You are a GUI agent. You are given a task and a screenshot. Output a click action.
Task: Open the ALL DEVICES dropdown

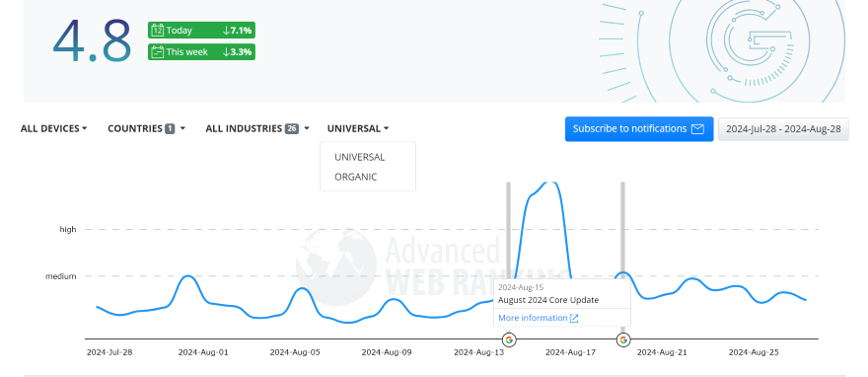[x=53, y=128]
